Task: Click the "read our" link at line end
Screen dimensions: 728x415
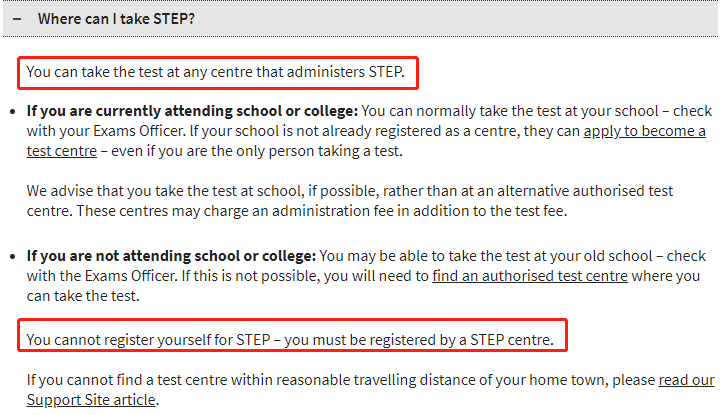Action: click(687, 380)
